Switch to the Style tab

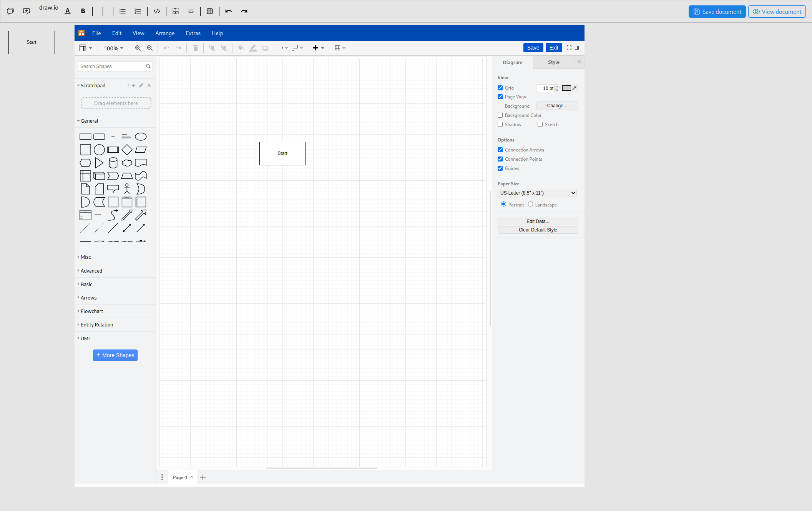point(553,62)
